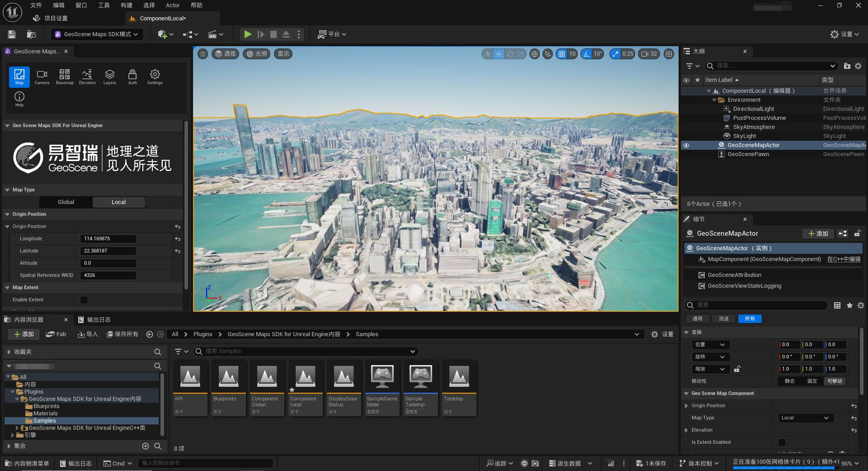Screen dimensions: 868x471
Task: Click 添加 component button in Details
Action: [x=818, y=234]
